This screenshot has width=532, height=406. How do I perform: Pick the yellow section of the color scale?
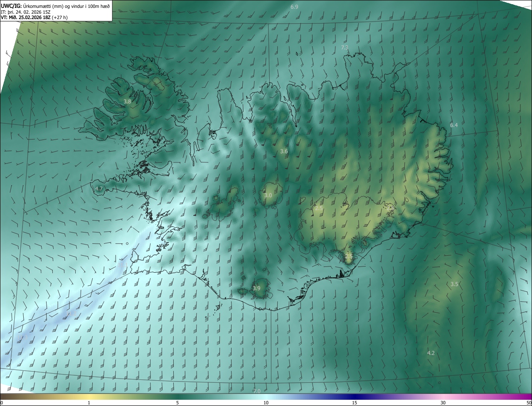pyautogui.click(x=89, y=397)
